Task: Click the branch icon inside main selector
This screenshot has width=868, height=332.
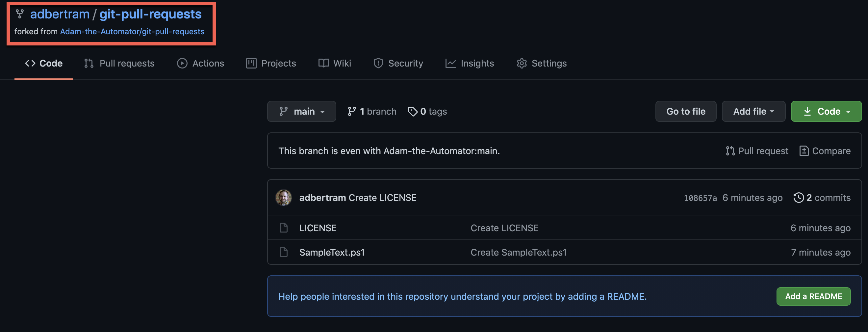Action: tap(283, 111)
